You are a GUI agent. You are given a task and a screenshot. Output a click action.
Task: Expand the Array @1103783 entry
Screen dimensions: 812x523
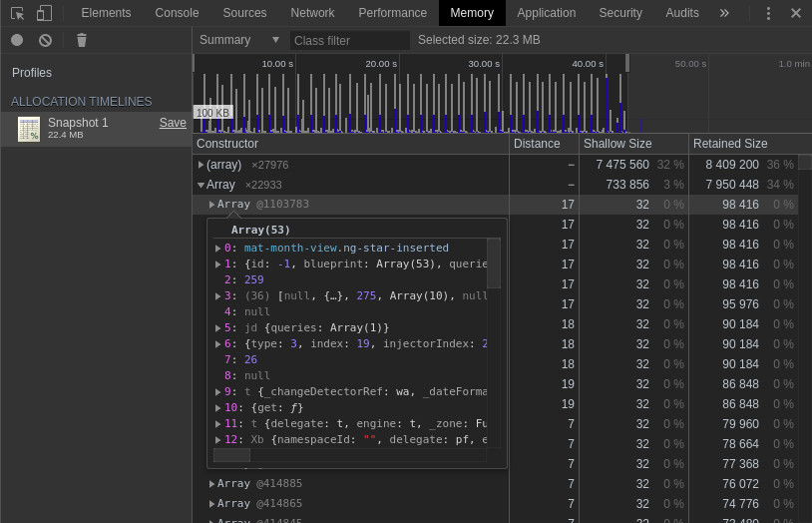click(x=212, y=205)
